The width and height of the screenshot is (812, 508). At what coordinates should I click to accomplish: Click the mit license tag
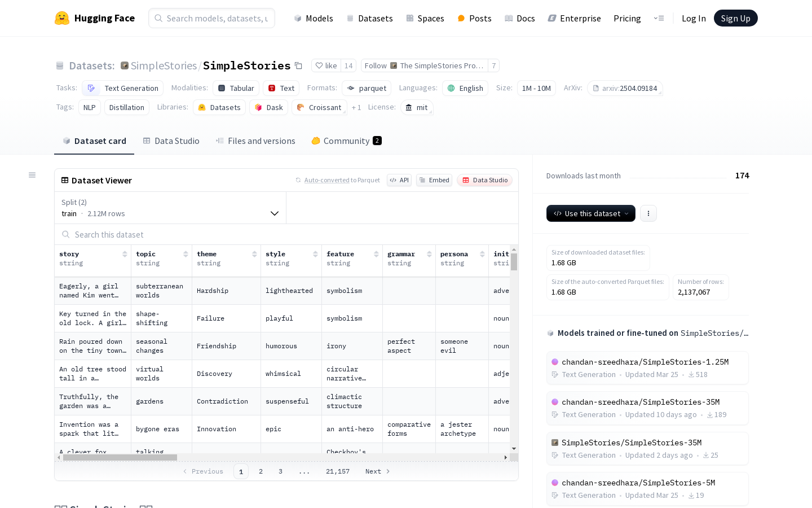417,107
